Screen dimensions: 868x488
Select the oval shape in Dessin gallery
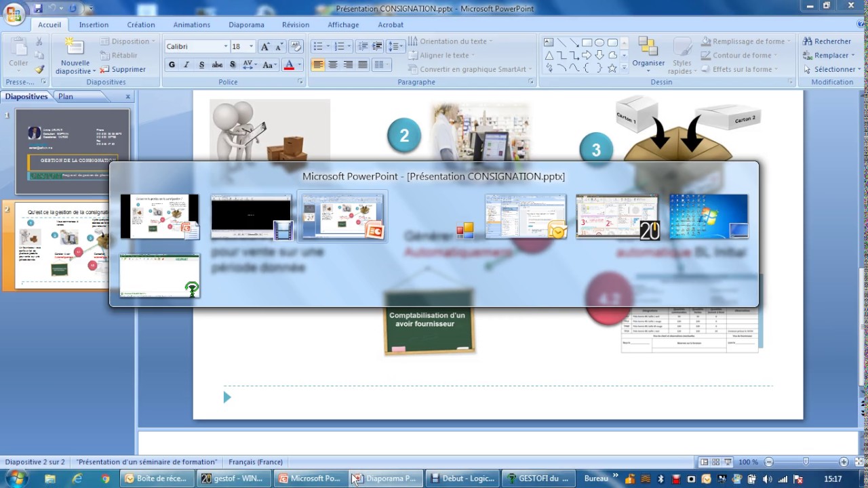click(599, 42)
